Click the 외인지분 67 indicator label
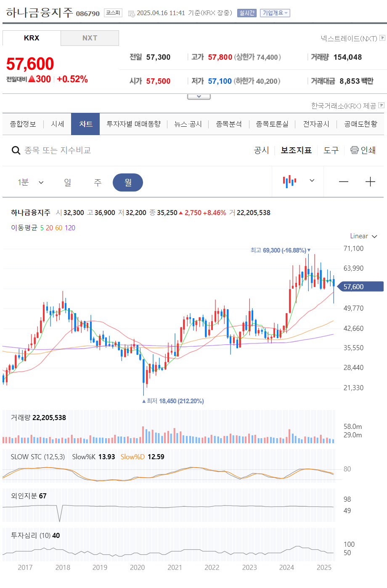This screenshot has height=588, width=387. coord(29,496)
